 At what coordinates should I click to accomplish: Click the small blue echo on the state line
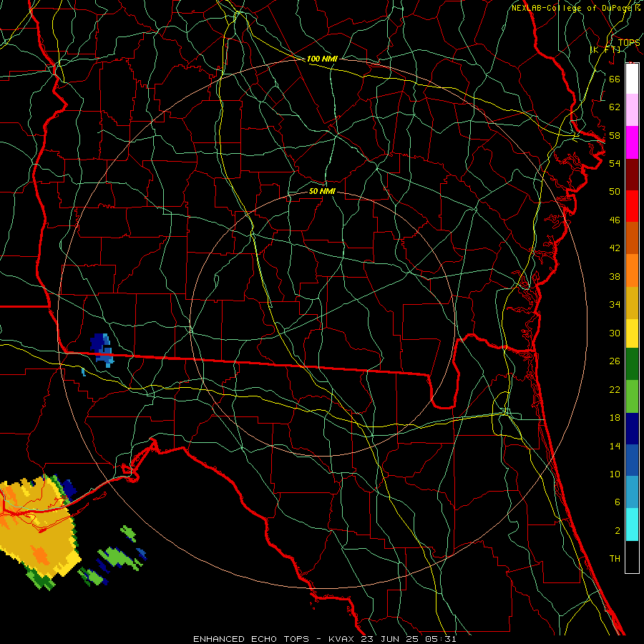101,349
